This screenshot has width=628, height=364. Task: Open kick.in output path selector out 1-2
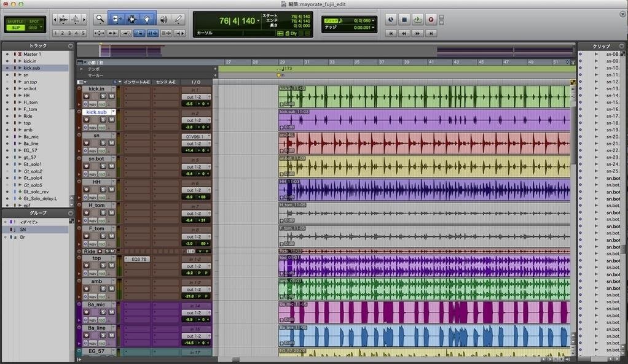pyautogui.click(x=196, y=97)
